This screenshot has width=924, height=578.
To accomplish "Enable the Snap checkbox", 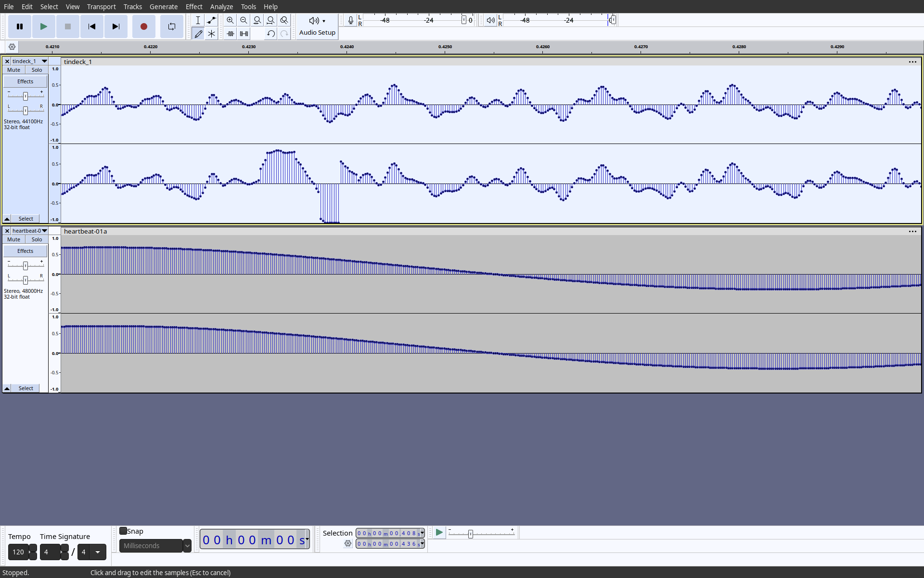I will tap(123, 531).
